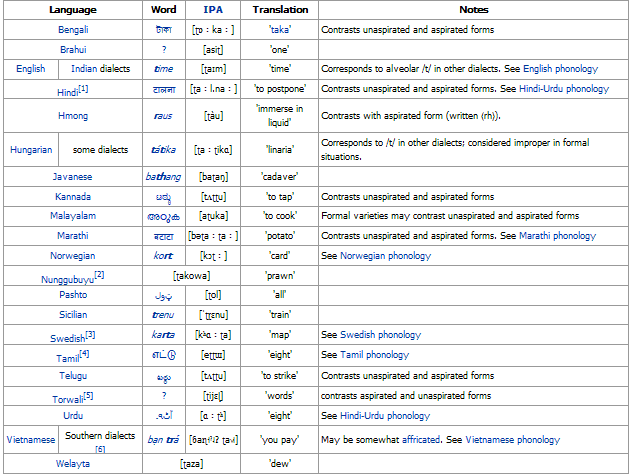Image resolution: width=630 pixels, height=475 pixels.
Task: Click the Sicilian word 'trenu'
Action: pyautogui.click(x=163, y=315)
